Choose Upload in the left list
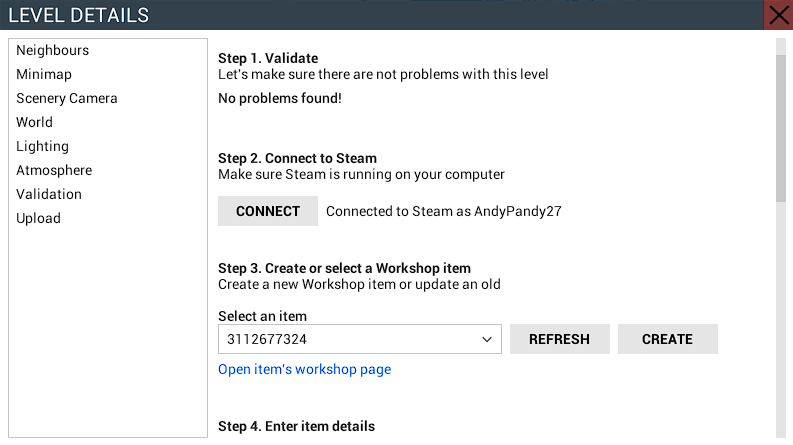Image resolution: width=793 pixels, height=445 pixels. [38, 218]
